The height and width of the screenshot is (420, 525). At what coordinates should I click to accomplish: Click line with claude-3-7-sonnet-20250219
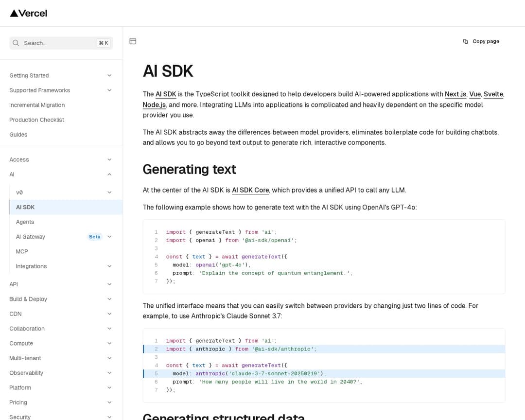click(x=324, y=373)
